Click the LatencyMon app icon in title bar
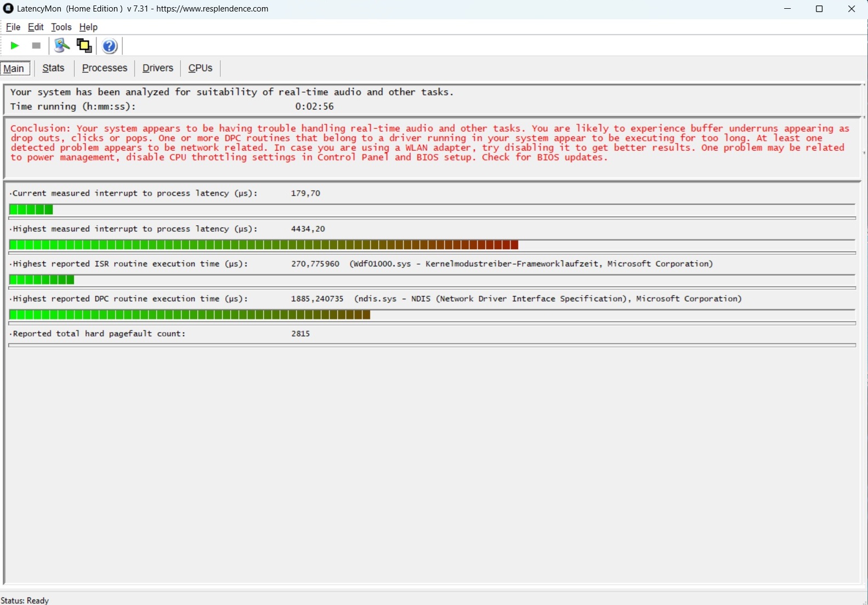The width and height of the screenshot is (868, 605). click(8, 9)
